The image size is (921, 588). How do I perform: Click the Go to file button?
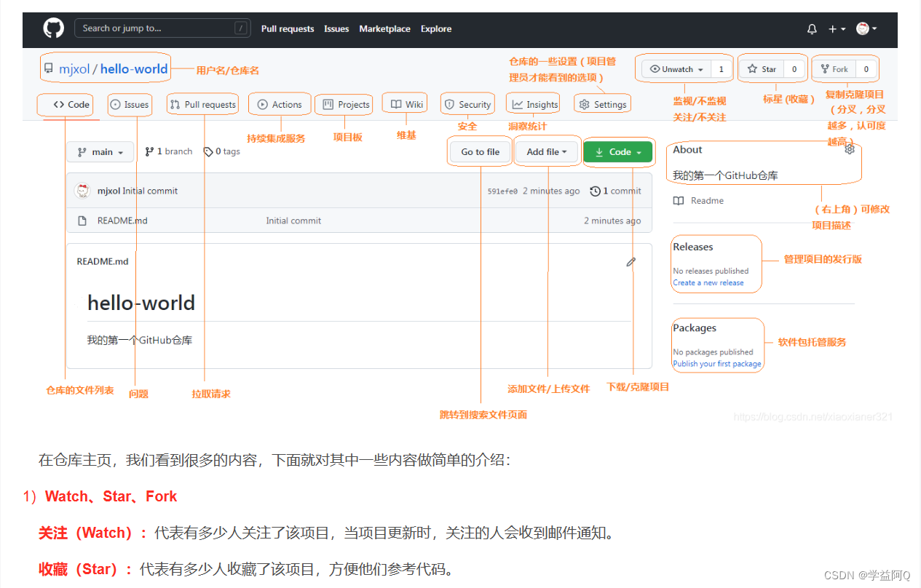click(x=481, y=152)
